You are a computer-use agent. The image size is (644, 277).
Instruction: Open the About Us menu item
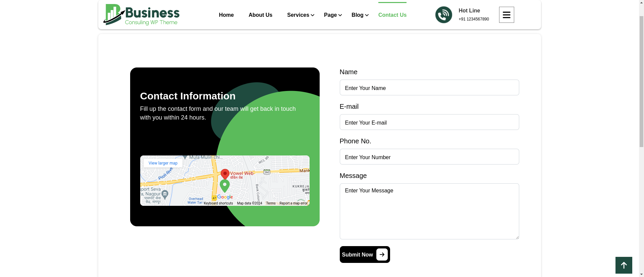tap(260, 15)
